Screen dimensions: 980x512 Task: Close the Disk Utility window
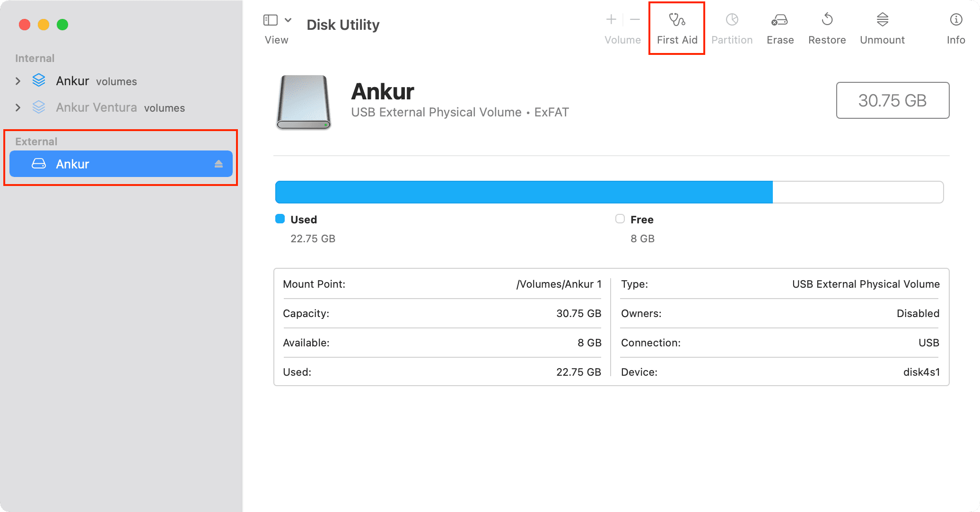point(25,25)
